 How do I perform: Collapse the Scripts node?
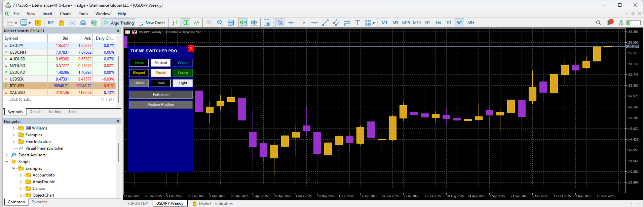[6, 162]
